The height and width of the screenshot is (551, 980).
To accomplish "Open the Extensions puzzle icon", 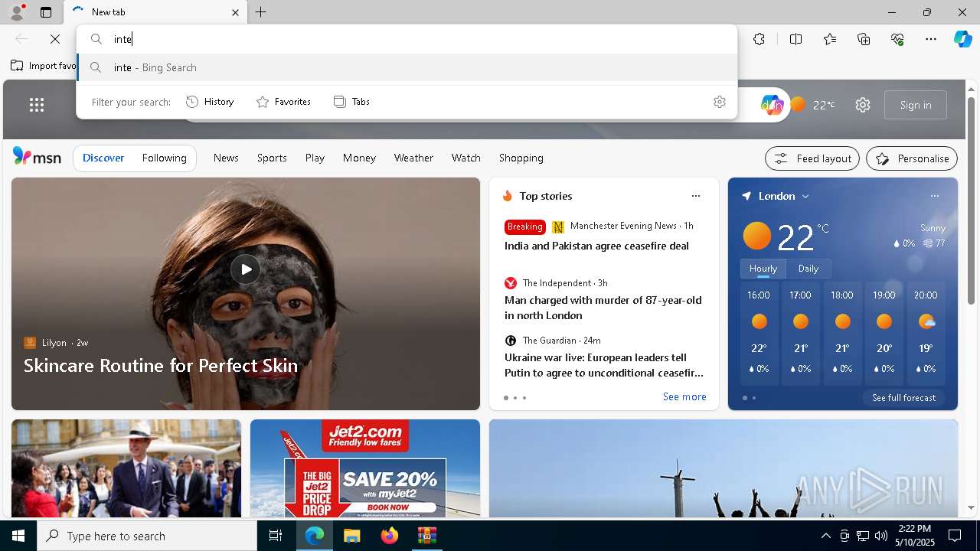I will pyautogui.click(x=759, y=39).
